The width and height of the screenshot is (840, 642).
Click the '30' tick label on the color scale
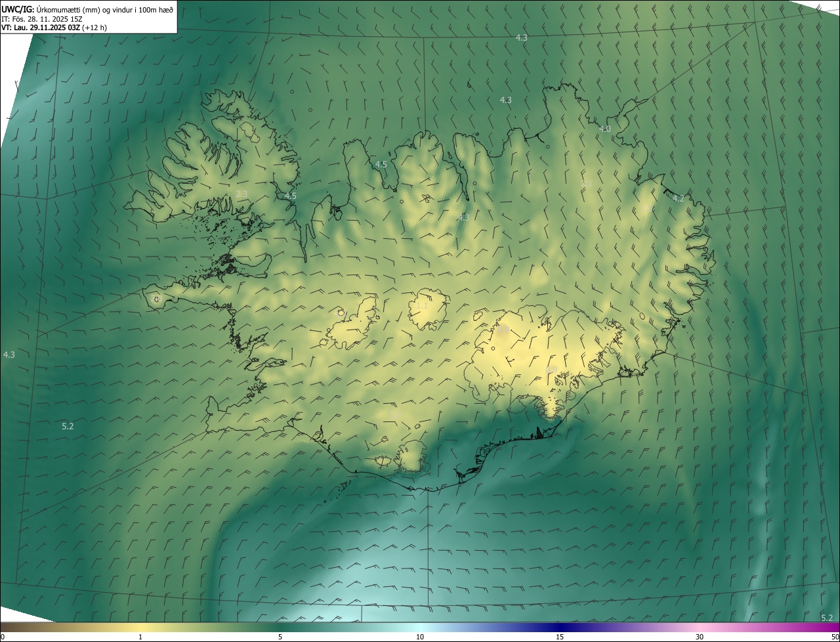coord(700,637)
